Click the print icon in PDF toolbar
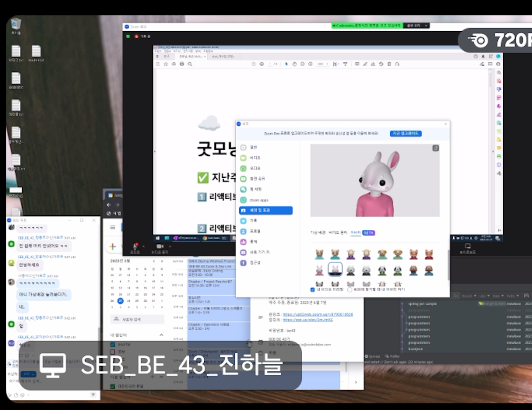Viewport: 532px width, 410px height. 182,64
